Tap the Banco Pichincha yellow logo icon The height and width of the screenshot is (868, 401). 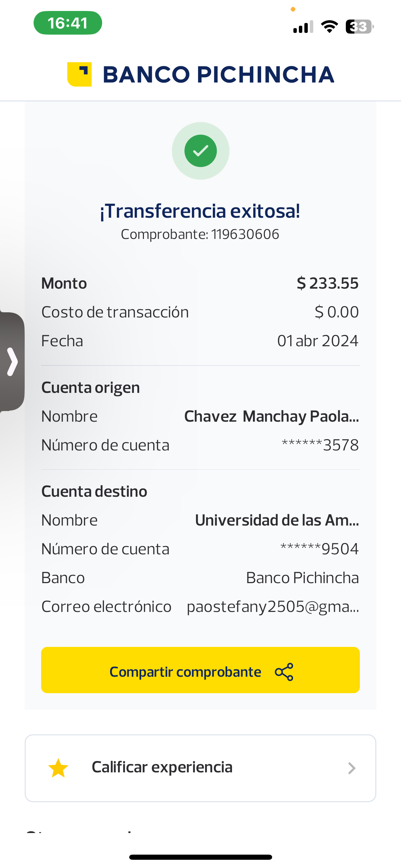(x=80, y=74)
